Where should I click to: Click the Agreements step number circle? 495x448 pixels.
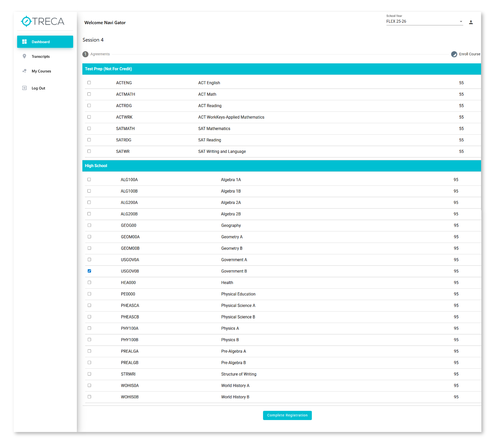[85, 54]
